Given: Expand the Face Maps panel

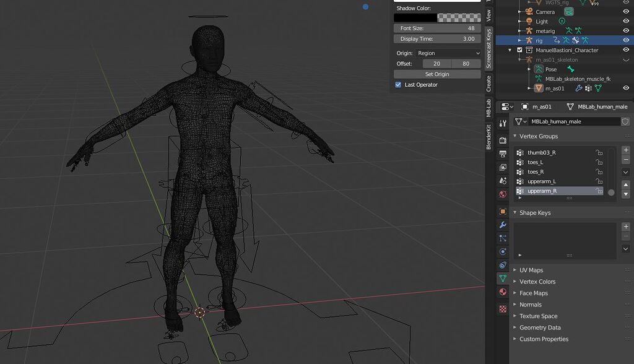Looking at the screenshot, I should [515, 293].
